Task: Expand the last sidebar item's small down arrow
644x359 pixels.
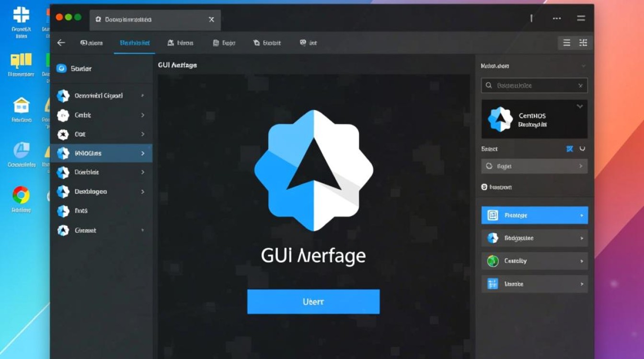Action: click(142, 230)
